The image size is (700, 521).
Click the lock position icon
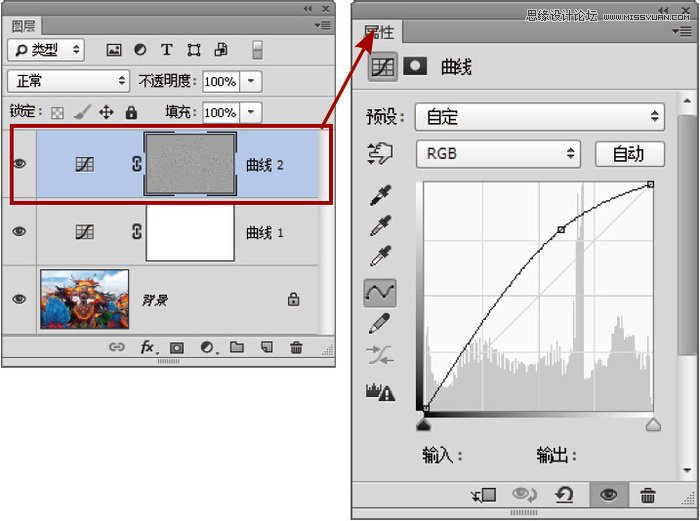(x=106, y=113)
